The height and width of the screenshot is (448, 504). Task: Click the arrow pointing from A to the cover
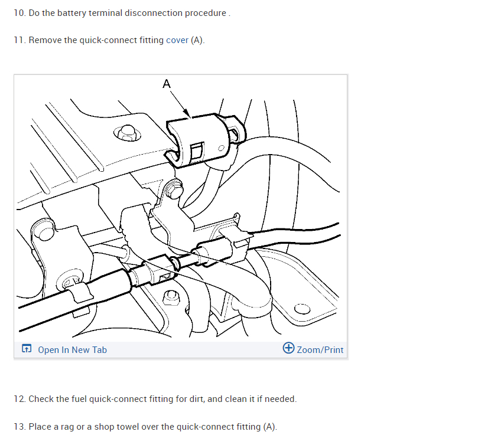point(180,104)
